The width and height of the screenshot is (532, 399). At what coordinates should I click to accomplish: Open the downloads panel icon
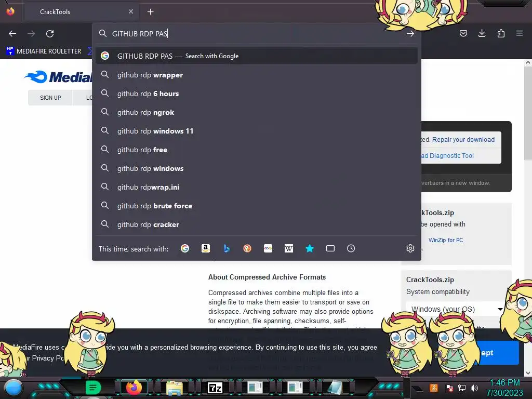tap(482, 33)
